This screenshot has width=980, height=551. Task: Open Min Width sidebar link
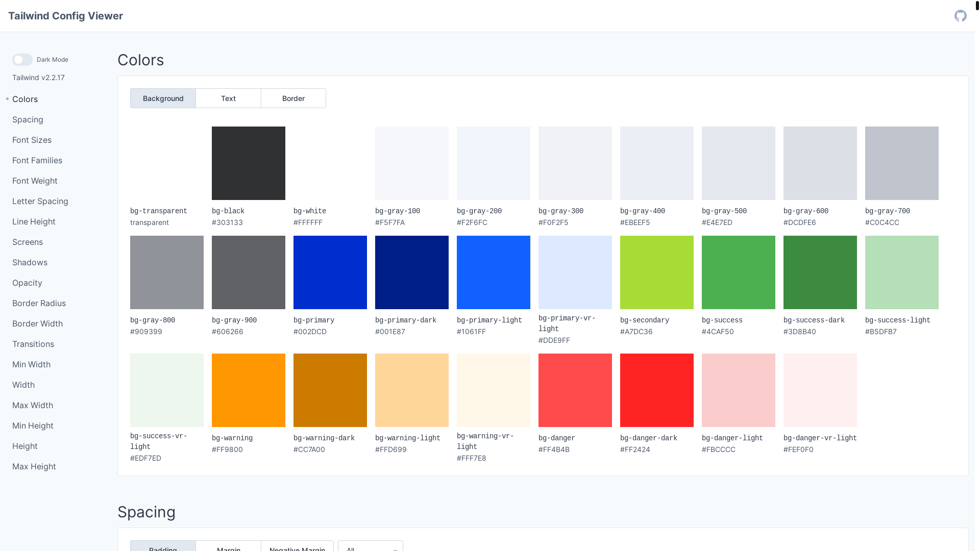[x=31, y=364]
